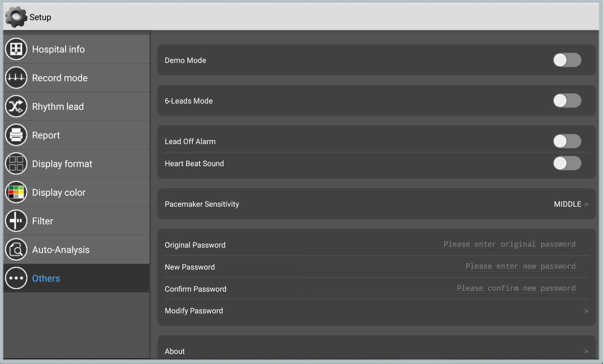Toggle the Lead Off Alarm switch
This screenshot has height=364, width=604.
coord(567,141)
